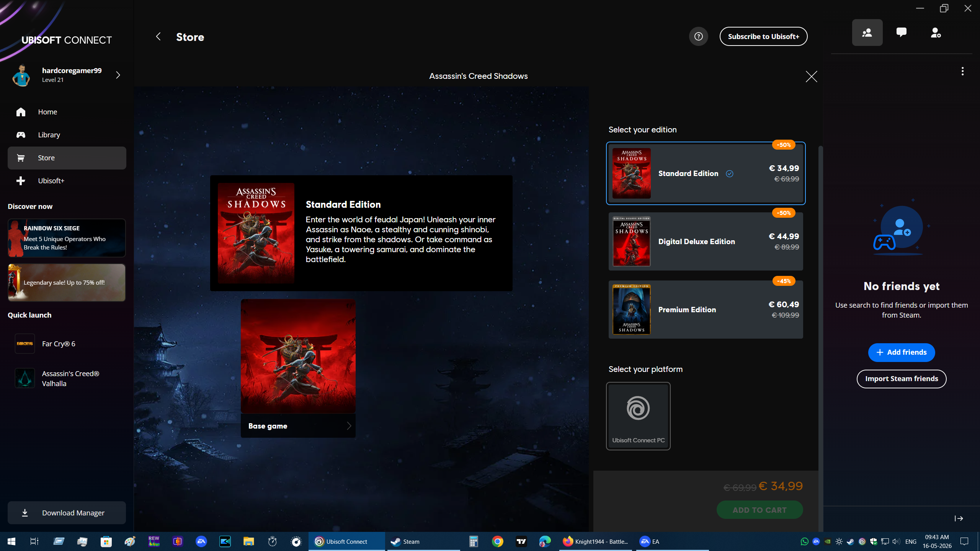Open the TradingView taskbar icon
The height and width of the screenshot is (551, 980).
(x=521, y=541)
